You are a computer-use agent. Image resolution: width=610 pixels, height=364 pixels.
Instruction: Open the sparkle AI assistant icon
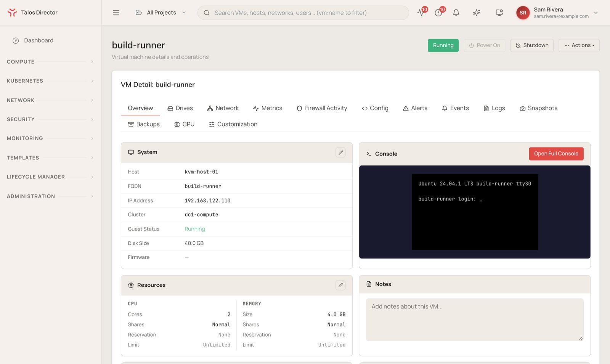tap(477, 13)
